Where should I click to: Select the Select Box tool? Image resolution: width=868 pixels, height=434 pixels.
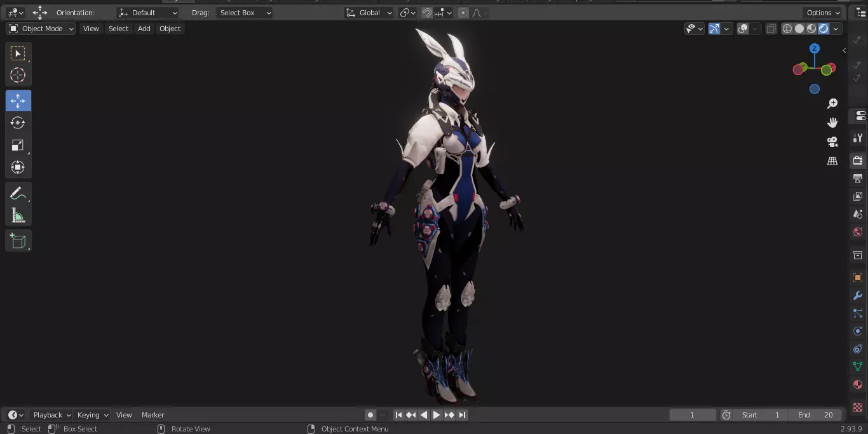coord(18,53)
